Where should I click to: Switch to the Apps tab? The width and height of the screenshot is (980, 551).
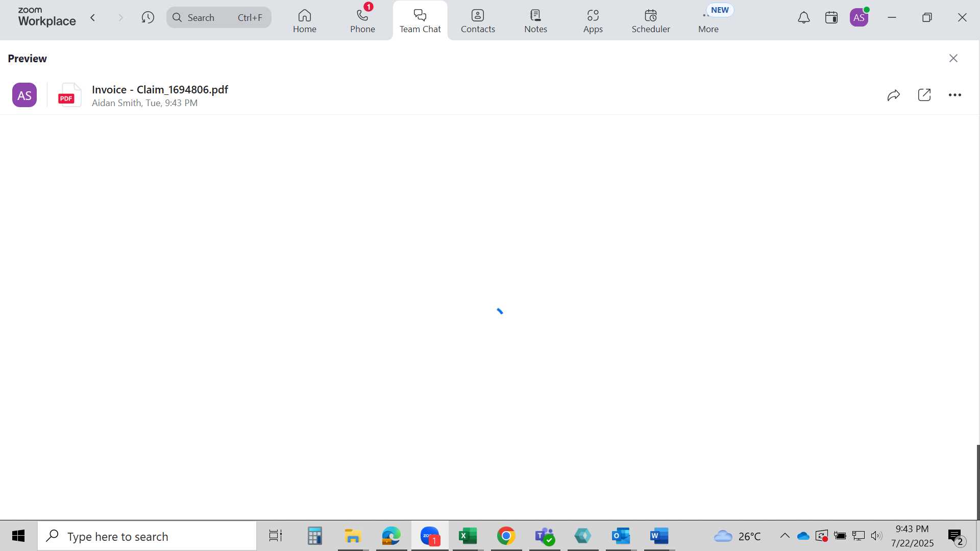[x=593, y=21]
